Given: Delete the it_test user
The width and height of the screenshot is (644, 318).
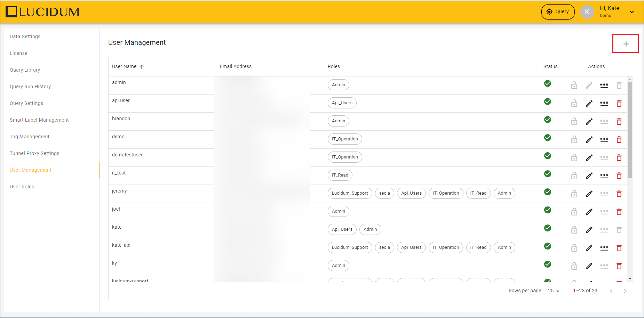Looking at the screenshot, I should tap(619, 176).
